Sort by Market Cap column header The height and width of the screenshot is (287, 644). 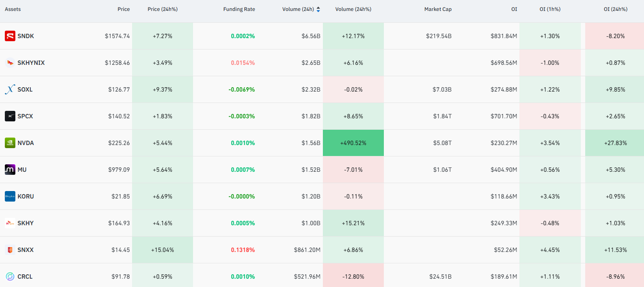point(438,9)
